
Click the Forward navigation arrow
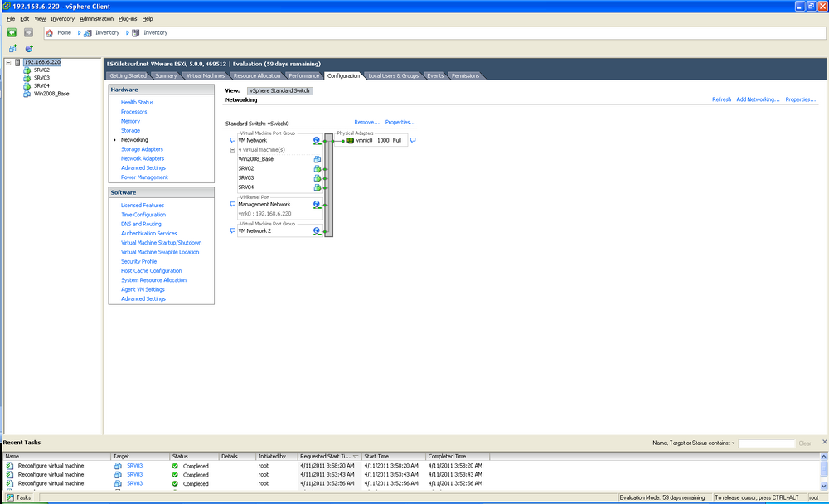tap(28, 33)
